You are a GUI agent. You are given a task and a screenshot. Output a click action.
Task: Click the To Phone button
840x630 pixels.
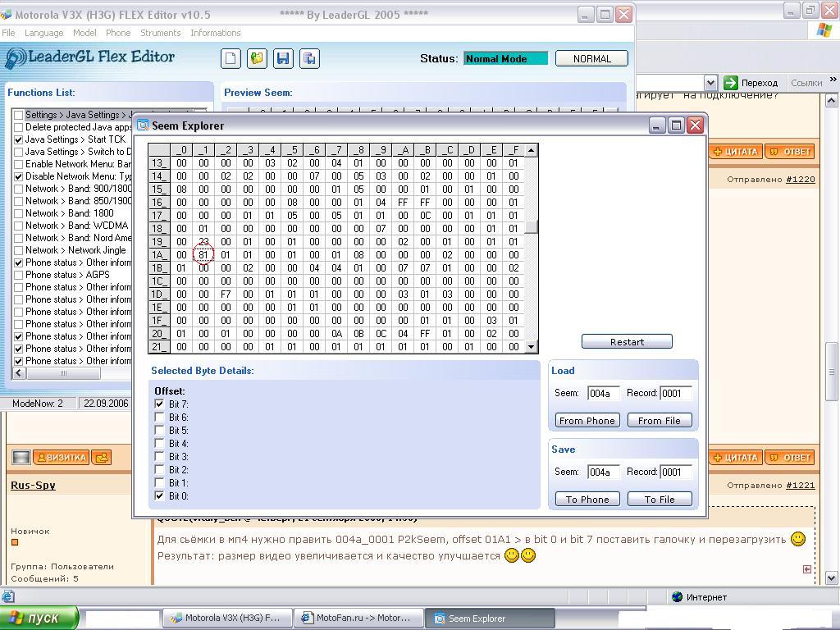click(x=587, y=500)
